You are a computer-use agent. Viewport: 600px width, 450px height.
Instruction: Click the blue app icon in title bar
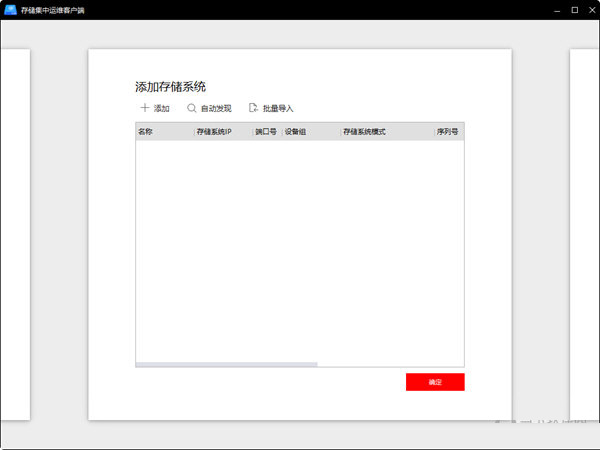pyautogui.click(x=10, y=10)
